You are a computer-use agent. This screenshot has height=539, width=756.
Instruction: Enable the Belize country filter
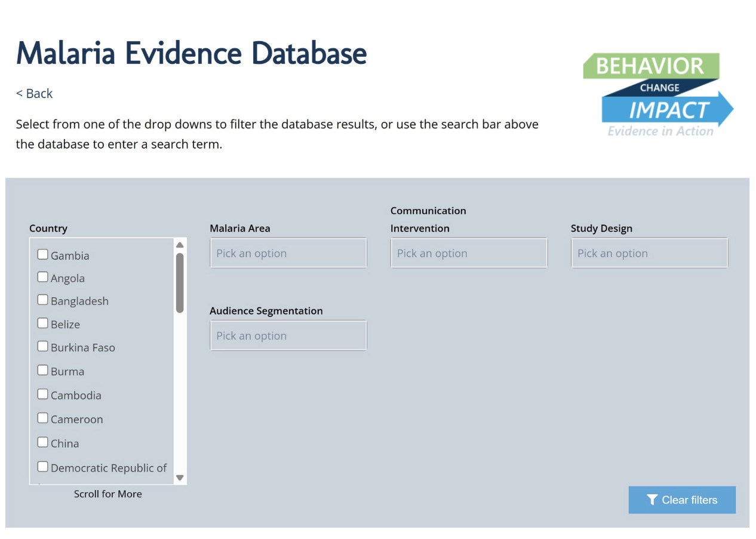pyautogui.click(x=43, y=324)
